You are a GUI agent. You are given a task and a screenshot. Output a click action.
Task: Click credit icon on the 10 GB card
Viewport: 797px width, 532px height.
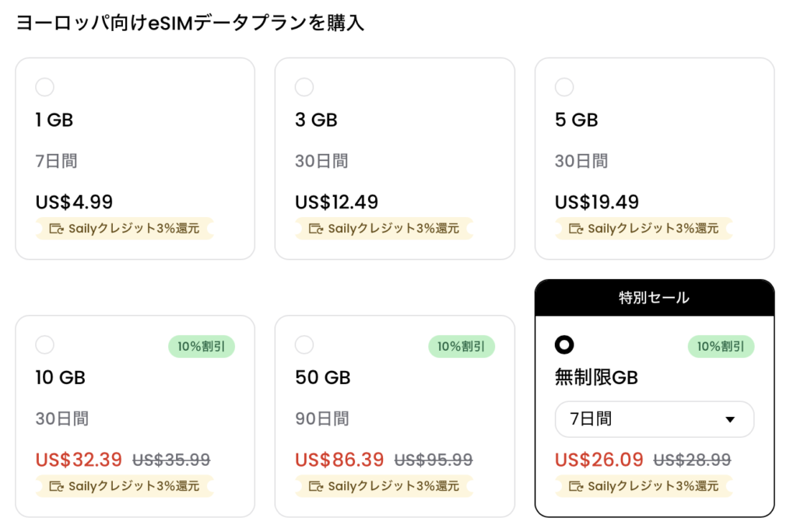(57, 486)
